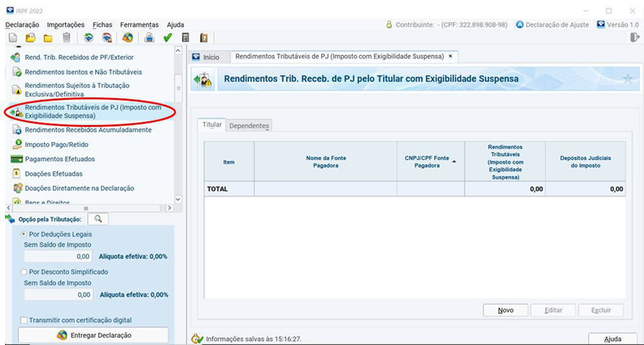Viewport: 644px width, 345px height.
Task: Click the favorite star icon in header
Action: (x=628, y=79)
